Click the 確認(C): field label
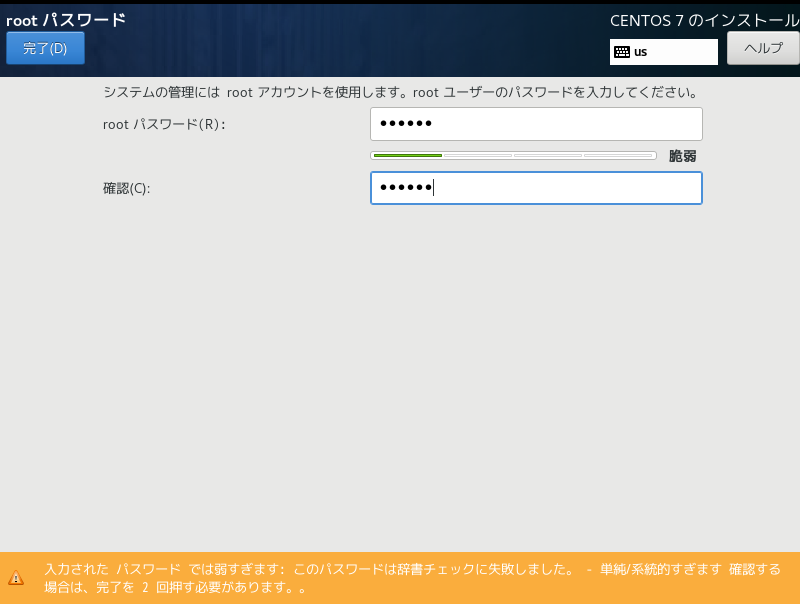The image size is (800, 604). click(127, 189)
